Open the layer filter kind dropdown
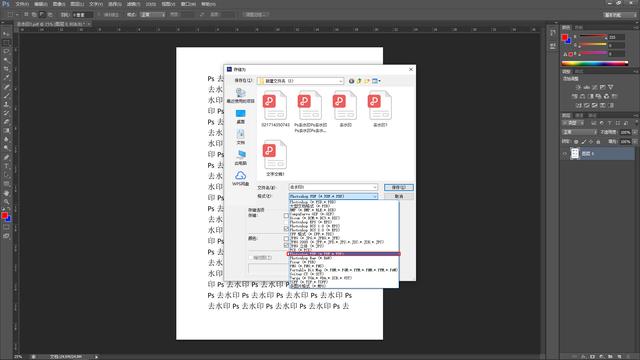This screenshot has height=360, width=640. (573, 123)
